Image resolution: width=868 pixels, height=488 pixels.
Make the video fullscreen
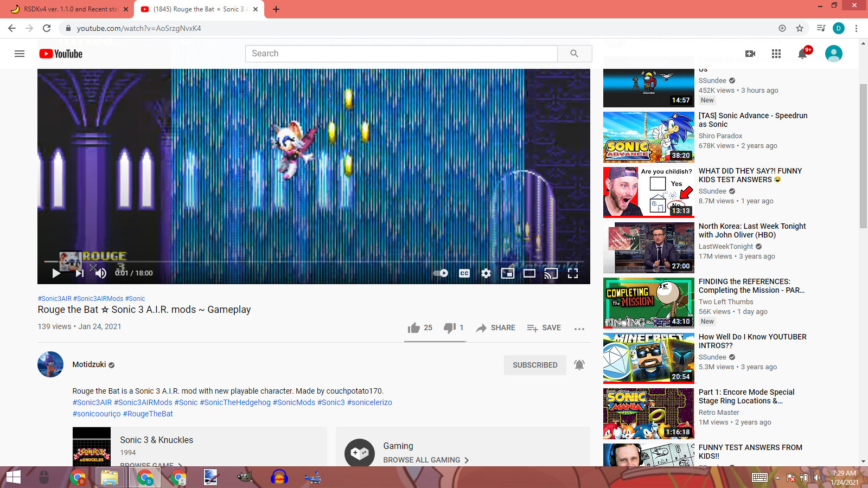[573, 273]
